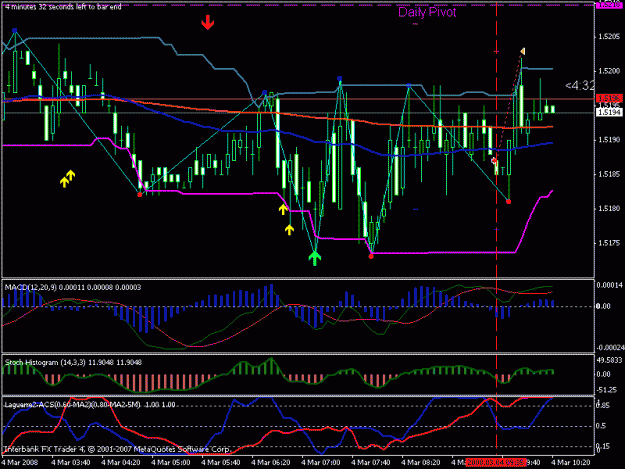Select the blue dot at the 08:20 swing high

(x=409, y=85)
